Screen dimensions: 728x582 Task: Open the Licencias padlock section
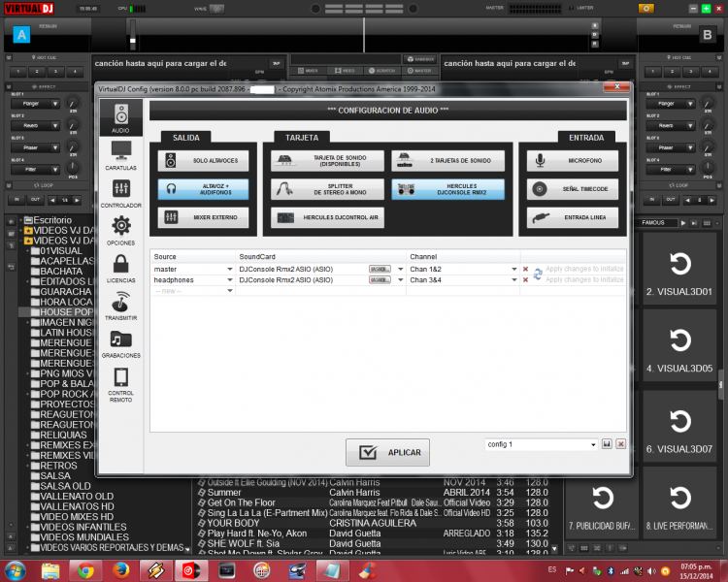click(121, 268)
